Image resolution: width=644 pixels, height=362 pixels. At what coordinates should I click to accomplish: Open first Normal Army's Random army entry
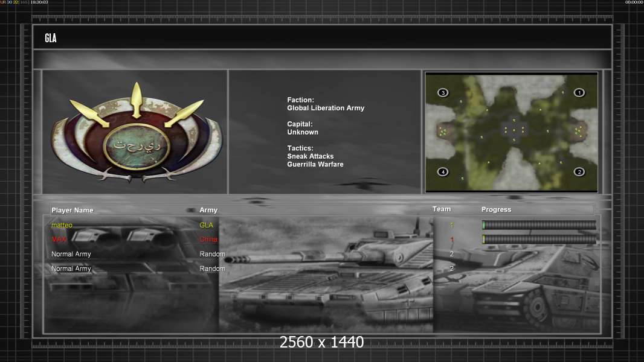tap(212, 254)
